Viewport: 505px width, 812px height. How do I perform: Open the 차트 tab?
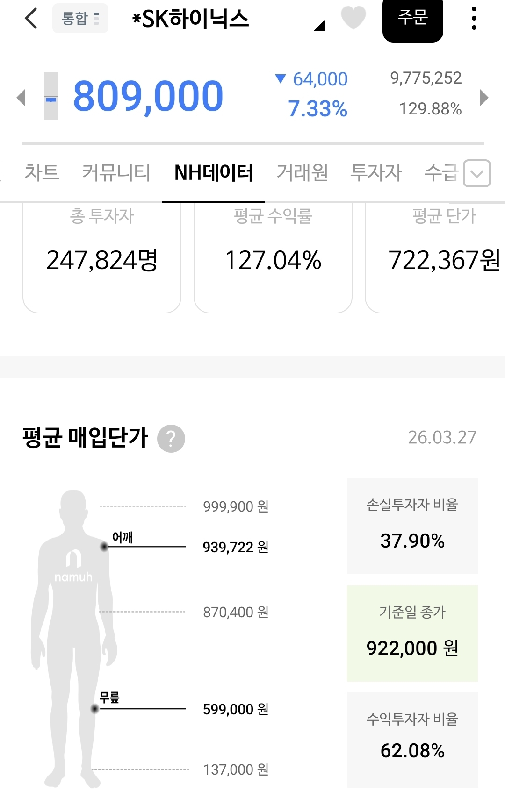[x=42, y=172]
